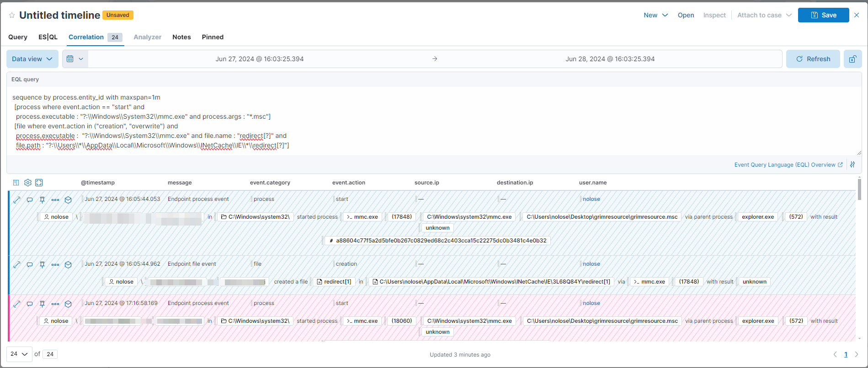Switch to the ES|QL tab

point(48,37)
